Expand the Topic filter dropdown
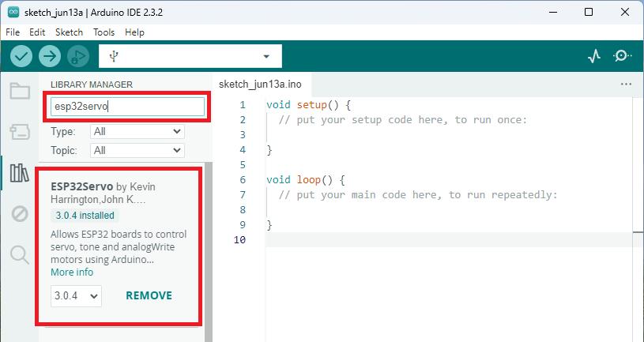 [x=137, y=151]
